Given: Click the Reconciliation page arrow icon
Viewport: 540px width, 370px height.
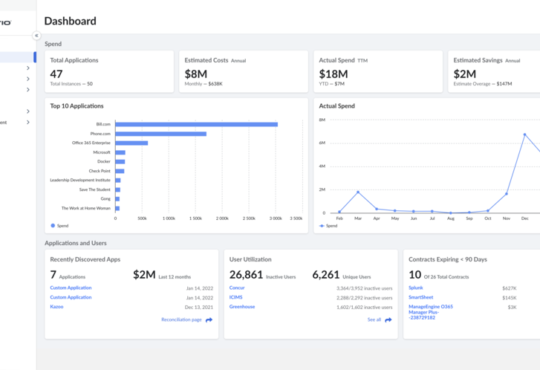Looking at the screenshot, I should (209, 320).
